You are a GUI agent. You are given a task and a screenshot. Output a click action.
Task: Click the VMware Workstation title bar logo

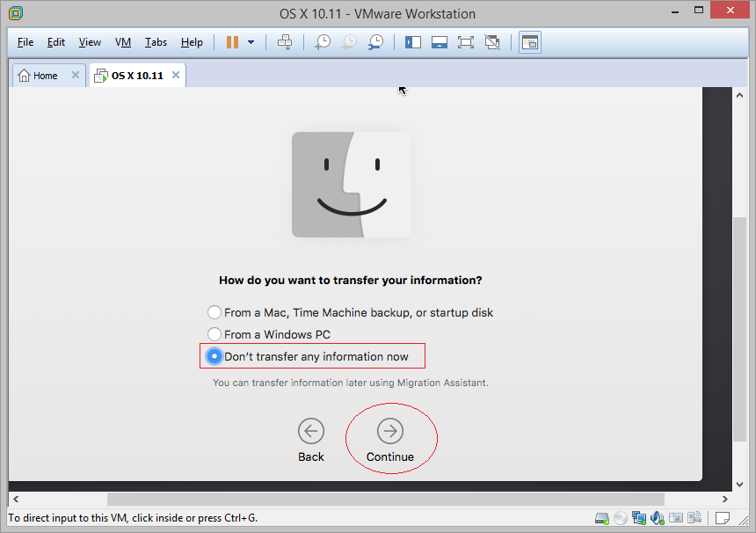16,13
